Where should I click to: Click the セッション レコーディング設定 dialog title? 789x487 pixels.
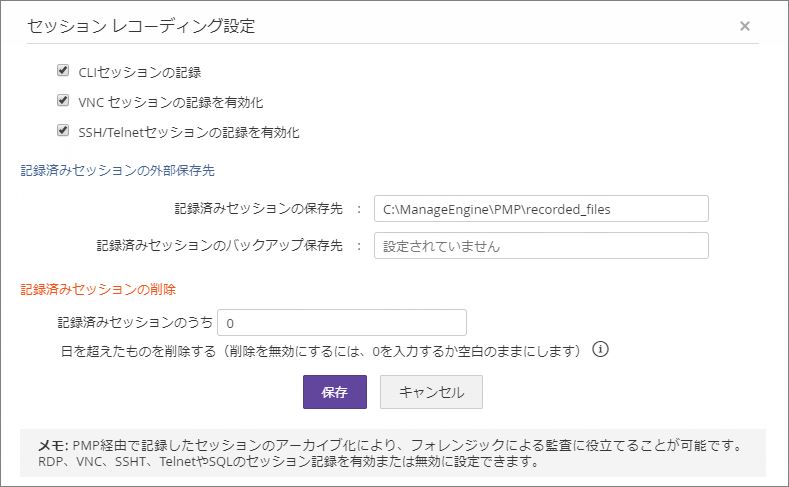pyautogui.click(x=141, y=26)
